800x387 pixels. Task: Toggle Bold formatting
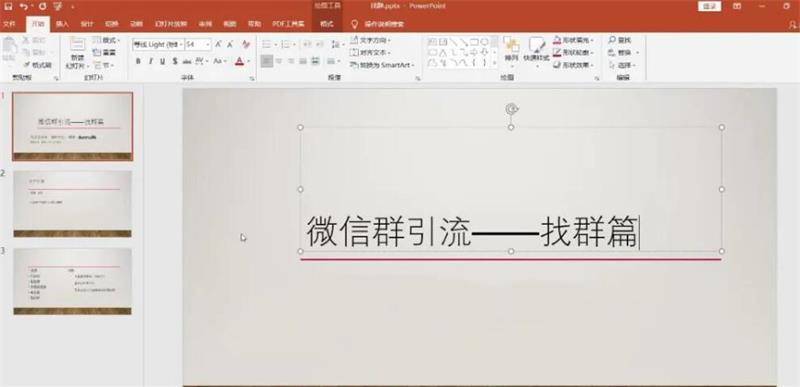138,61
